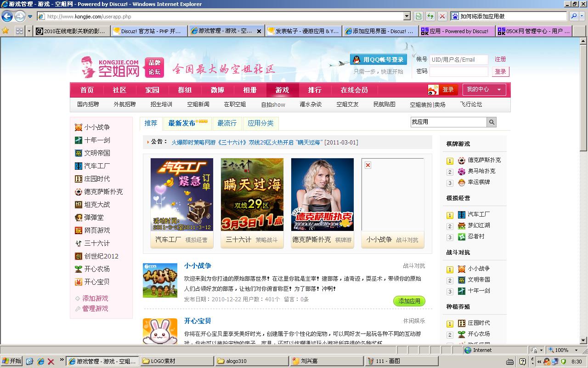588x368 pixels.
Task: Click the search magnifier beside 找应用 box
Action: [492, 122]
